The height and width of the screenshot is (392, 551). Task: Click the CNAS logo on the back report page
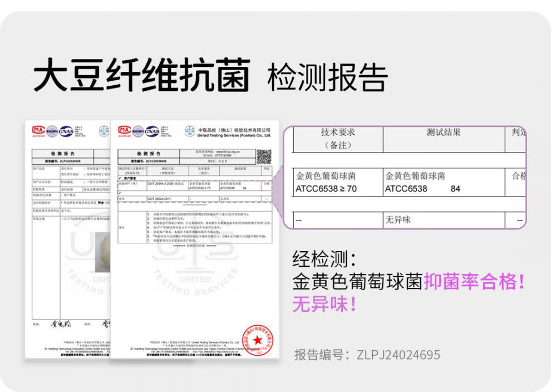tap(66, 130)
